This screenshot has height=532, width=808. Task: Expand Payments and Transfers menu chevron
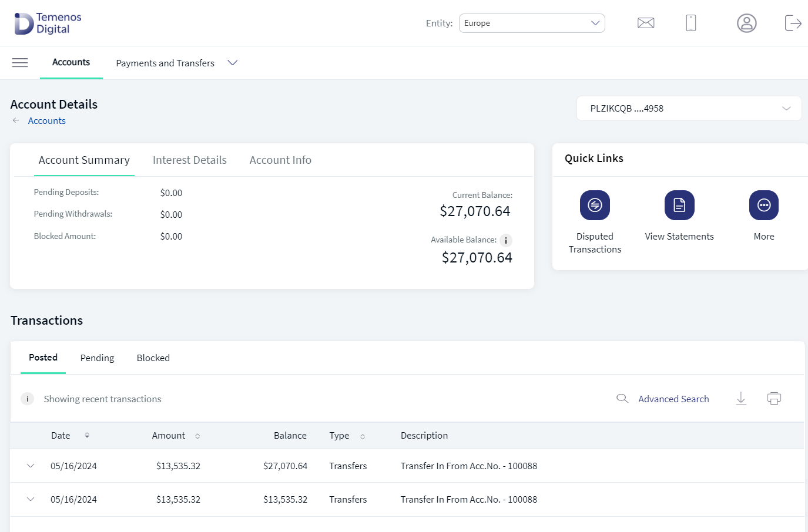tap(233, 63)
